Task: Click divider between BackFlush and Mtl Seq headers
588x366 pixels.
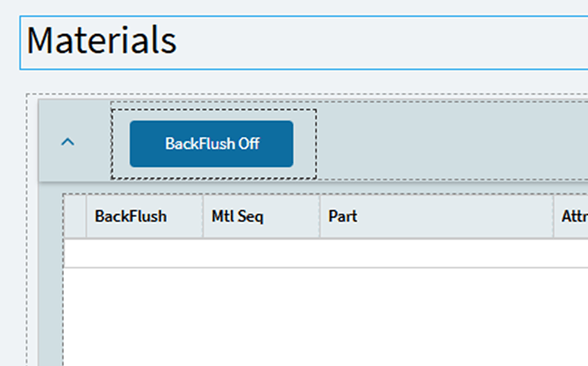Action: click(203, 216)
